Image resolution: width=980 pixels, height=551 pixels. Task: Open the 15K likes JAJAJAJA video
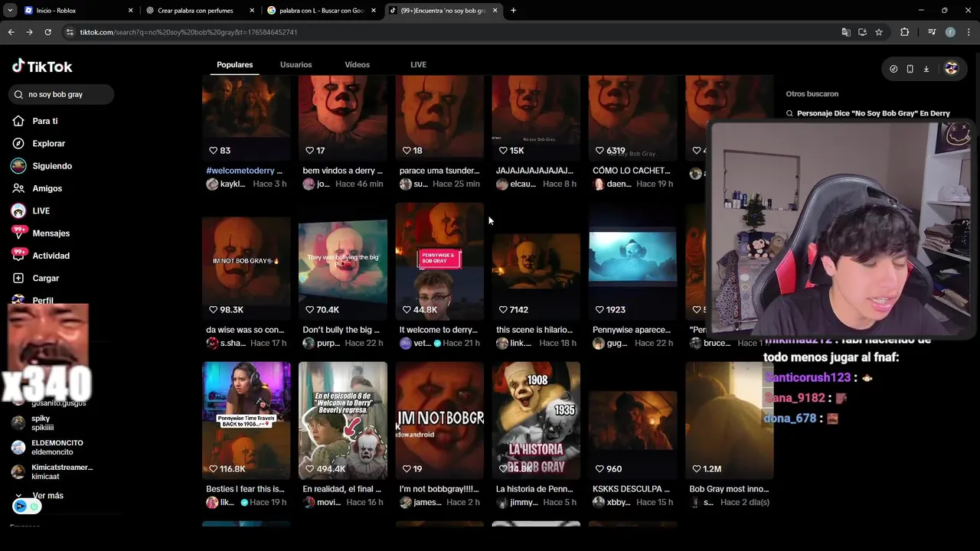coord(535,118)
